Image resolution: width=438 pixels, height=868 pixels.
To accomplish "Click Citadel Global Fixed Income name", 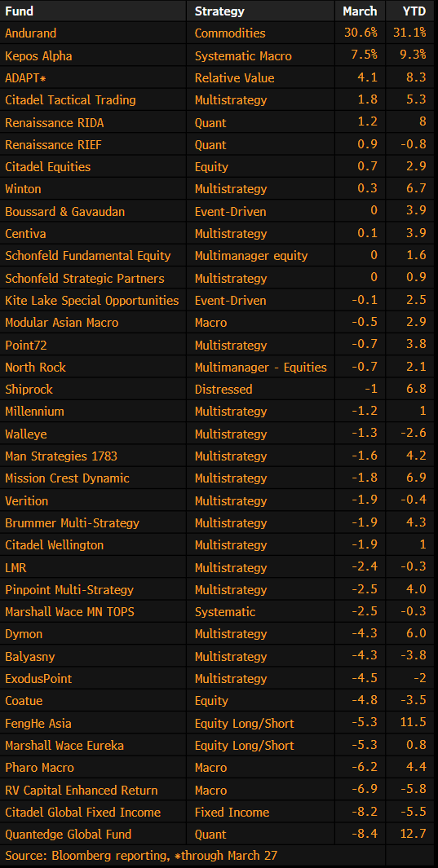I will tap(82, 813).
